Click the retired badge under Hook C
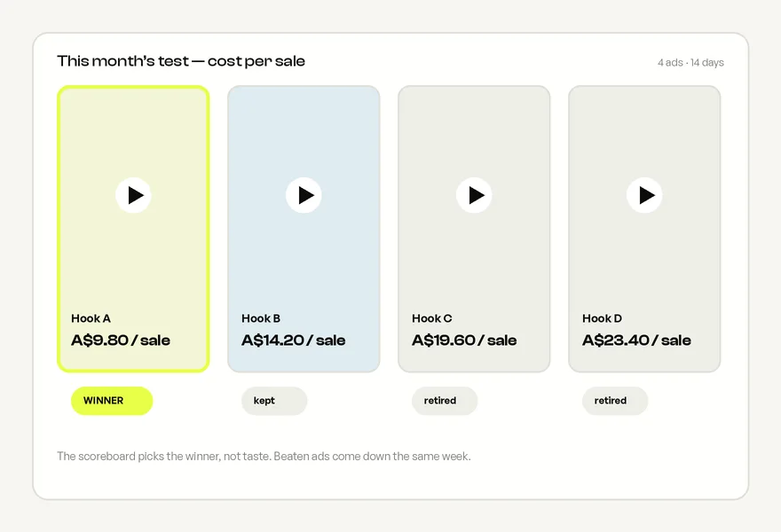This screenshot has width=781, height=532. 445,401
